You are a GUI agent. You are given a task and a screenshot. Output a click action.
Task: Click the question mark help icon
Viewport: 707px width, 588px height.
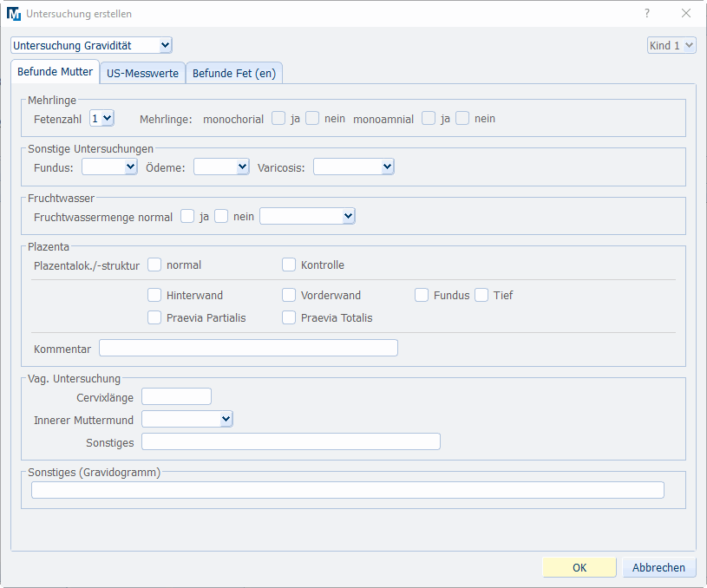pyautogui.click(x=647, y=14)
